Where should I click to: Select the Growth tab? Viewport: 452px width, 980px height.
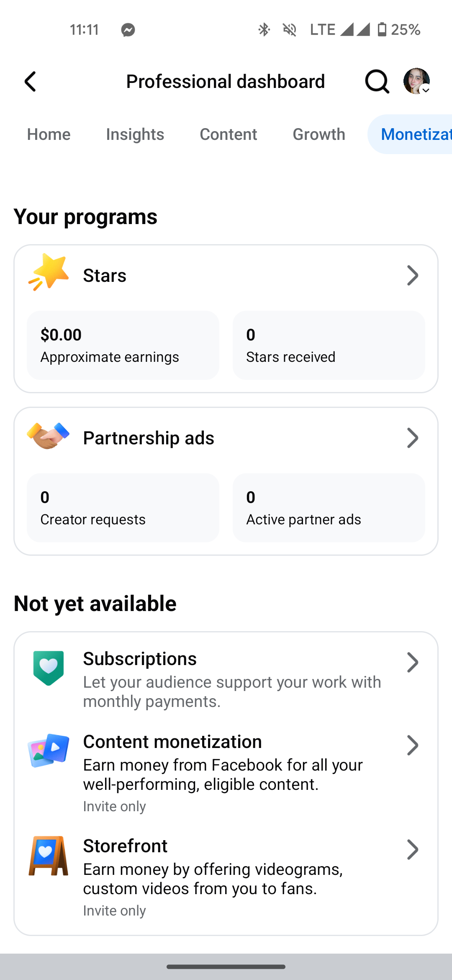(318, 134)
